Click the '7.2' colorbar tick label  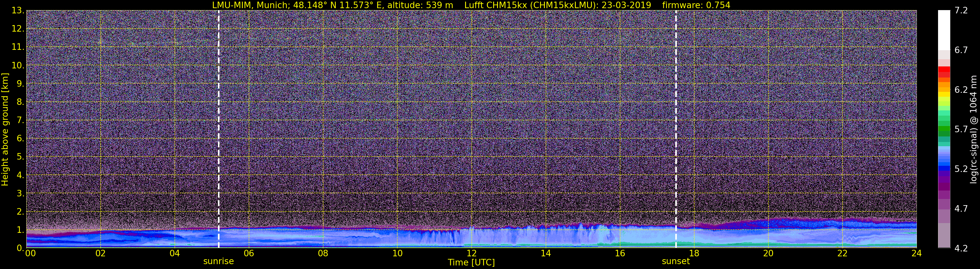[x=961, y=11]
